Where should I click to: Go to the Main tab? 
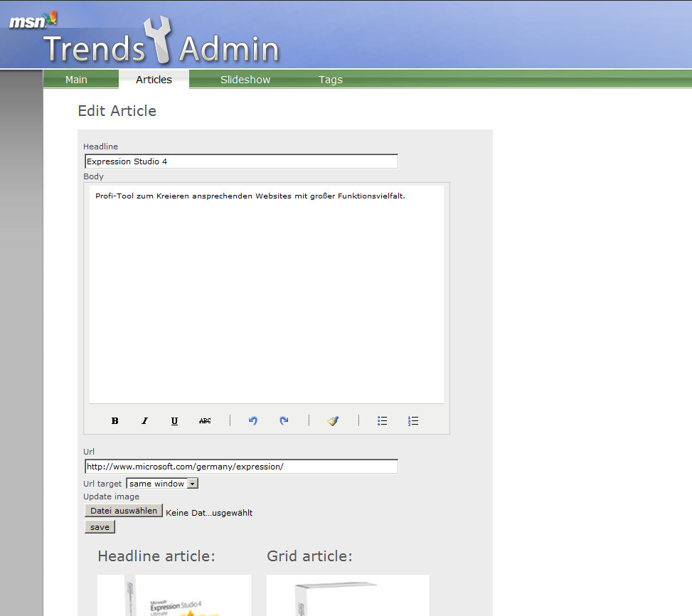coord(76,80)
